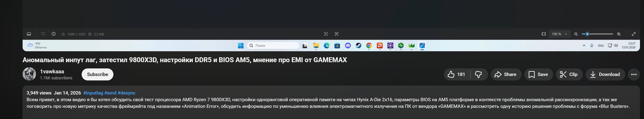644x119 pixels.
Task: Launch Microsoft Edge from the taskbar
Action: click(x=327, y=45)
